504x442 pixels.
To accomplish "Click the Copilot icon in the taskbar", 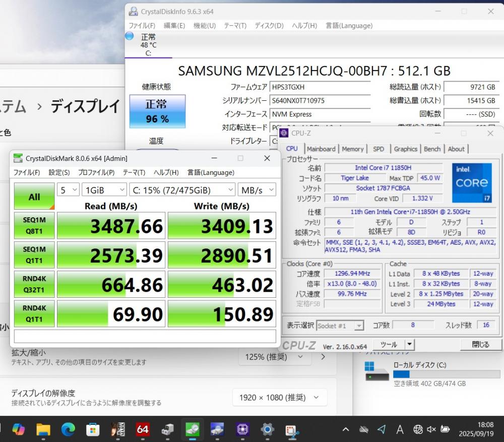I will coord(19,429).
